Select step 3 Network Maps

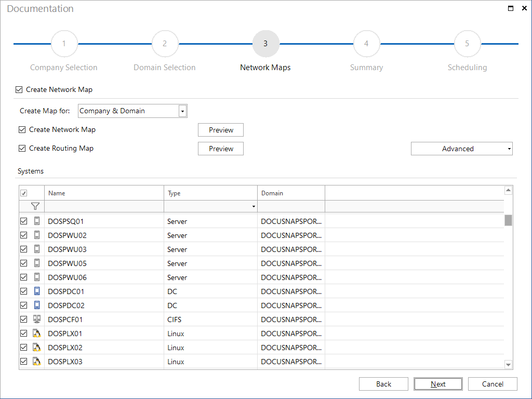(265, 44)
